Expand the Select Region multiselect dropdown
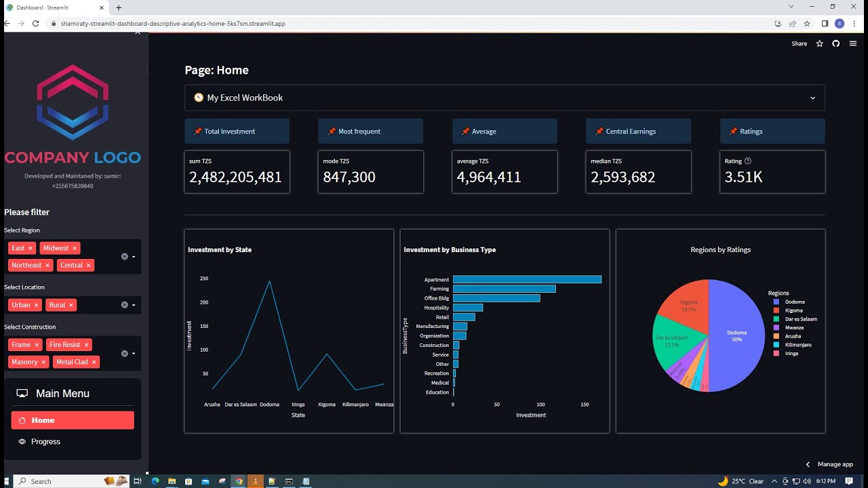This screenshot has height=488, width=868. [x=134, y=256]
